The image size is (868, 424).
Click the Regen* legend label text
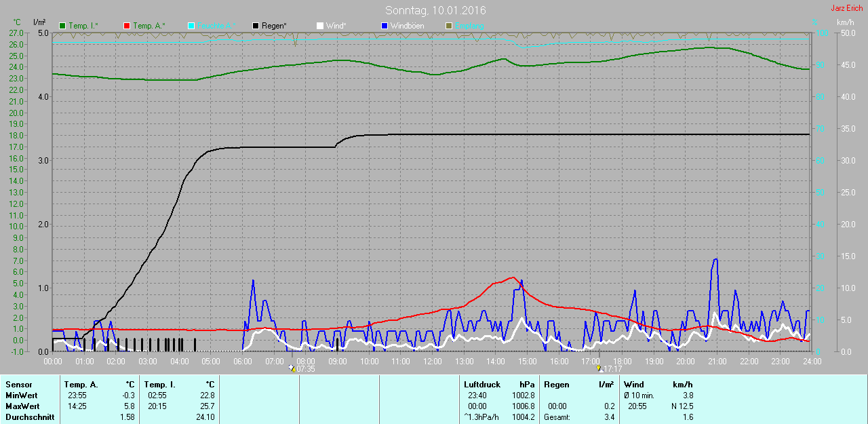(x=274, y=26)
